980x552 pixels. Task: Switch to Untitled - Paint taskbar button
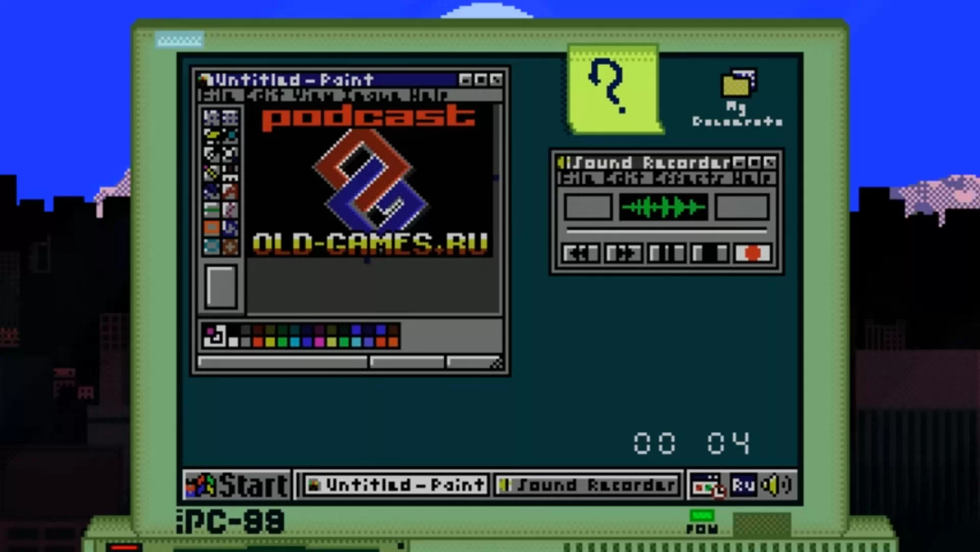(x=396, y=485)
